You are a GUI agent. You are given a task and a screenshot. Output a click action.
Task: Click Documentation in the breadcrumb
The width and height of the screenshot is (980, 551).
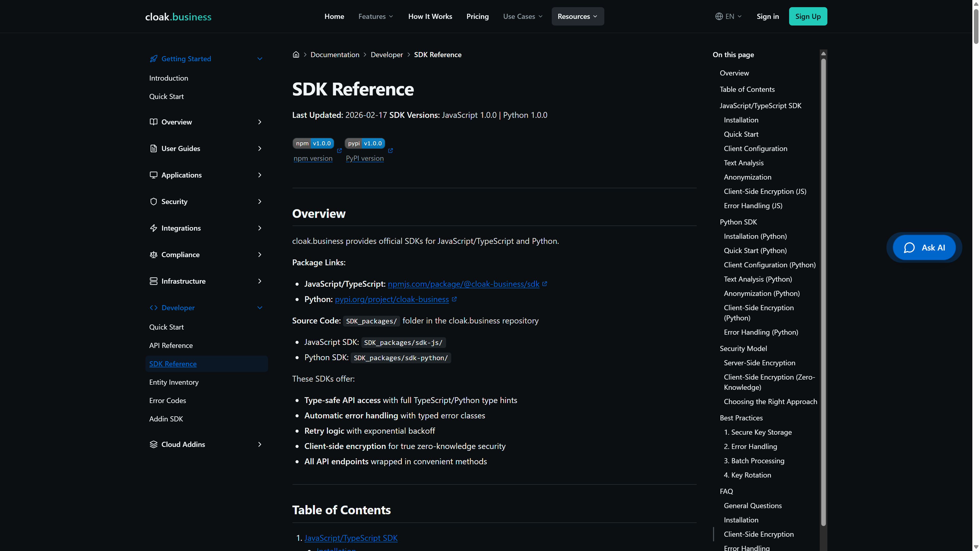[x=335, y=54]
